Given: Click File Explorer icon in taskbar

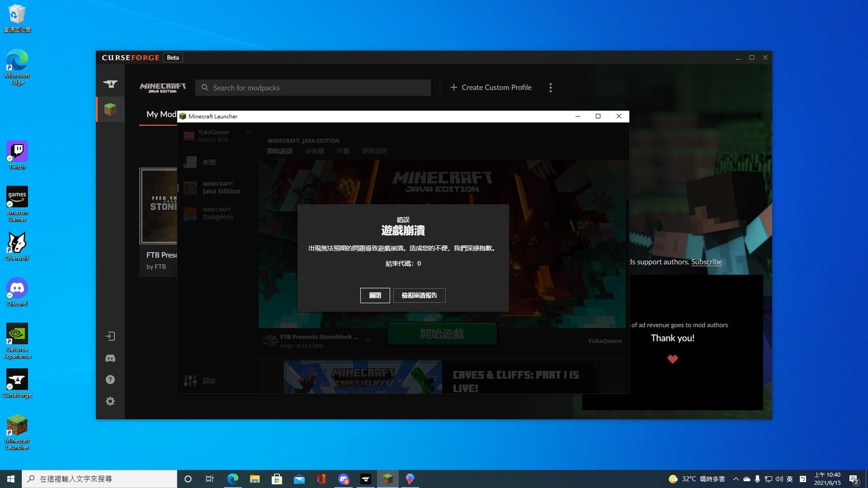Looking at the screenshot, I should 255,479.
